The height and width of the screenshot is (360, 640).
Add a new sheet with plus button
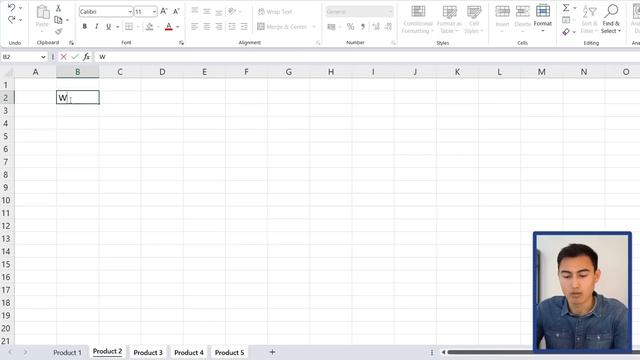pyautogui.click(x=272, y=352)
